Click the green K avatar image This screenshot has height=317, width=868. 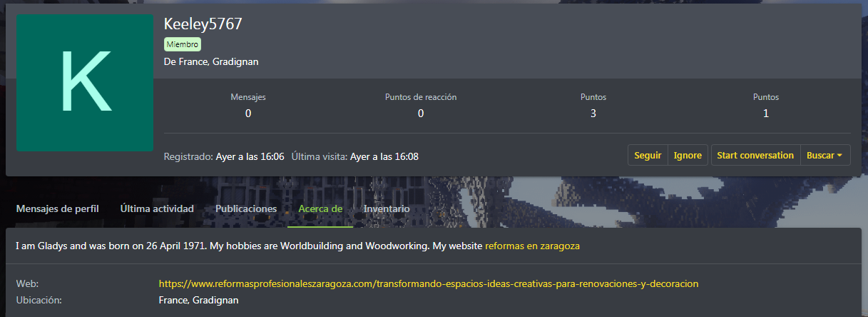(x=85, y=83)
